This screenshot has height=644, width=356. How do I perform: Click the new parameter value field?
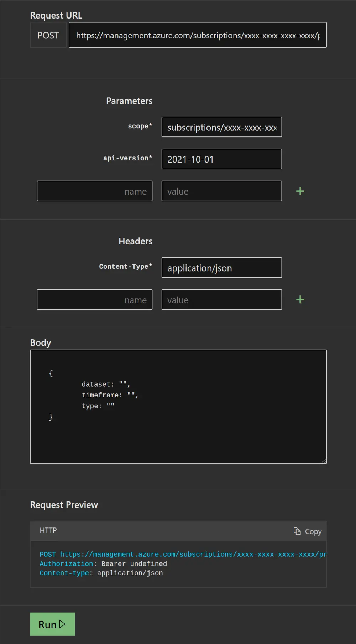pos(221,191)
